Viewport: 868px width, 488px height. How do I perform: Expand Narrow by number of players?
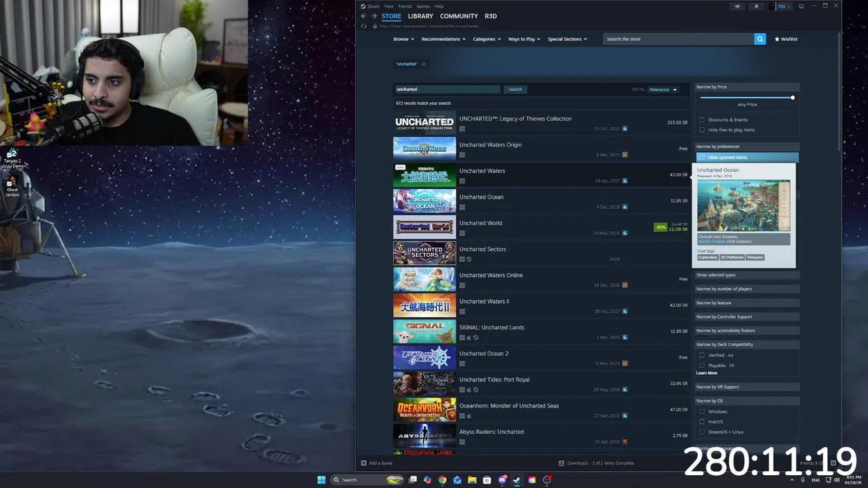tap(747, 289)
